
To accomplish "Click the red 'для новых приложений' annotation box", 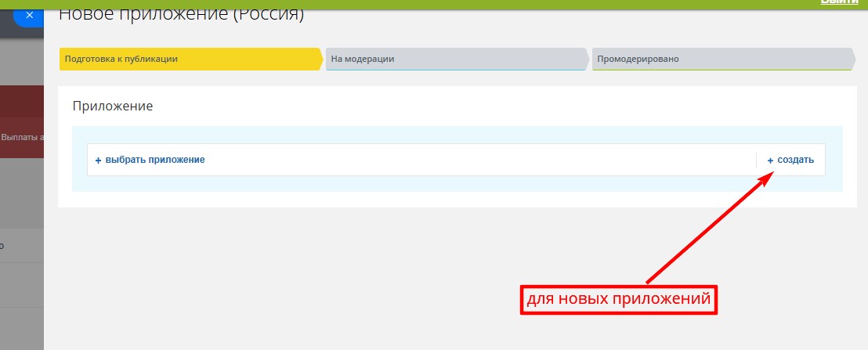I will click(x=618, y=299).
